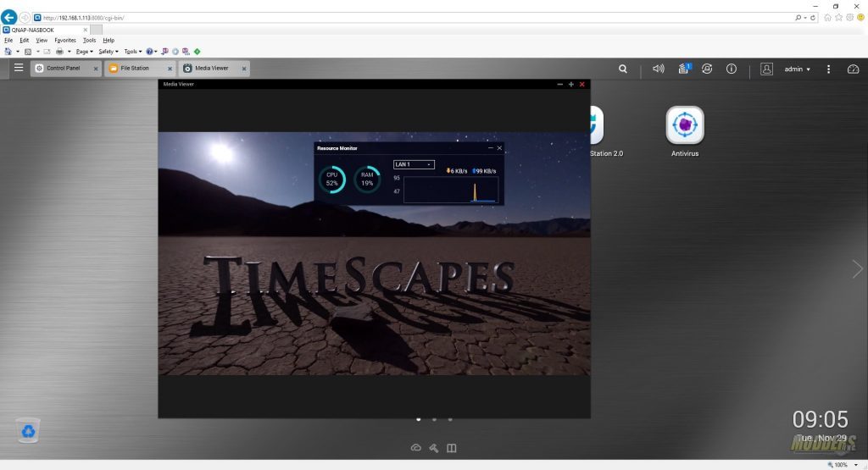Open the QTS main menu hamburger icon
This screenshot has height=470, width=868.
tap(19, 68)
